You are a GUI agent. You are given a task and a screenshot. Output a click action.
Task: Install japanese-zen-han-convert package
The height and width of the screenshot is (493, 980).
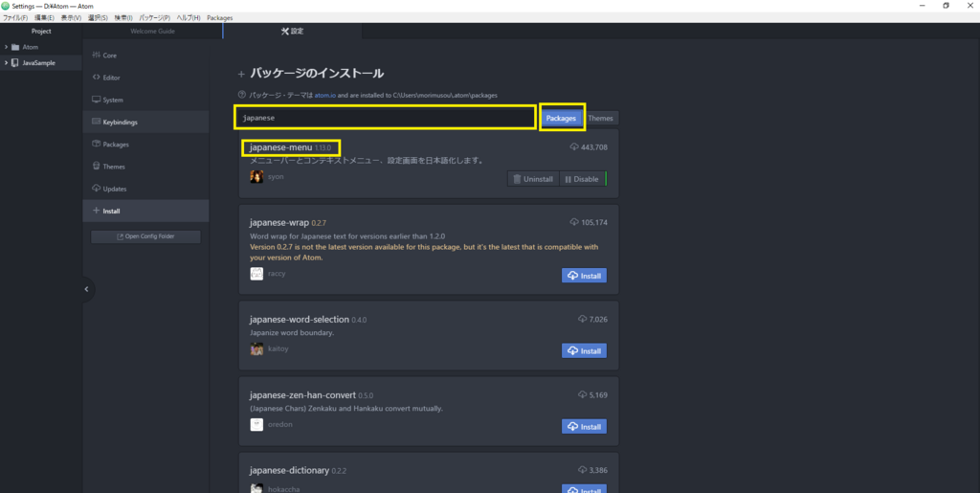[584, 427]
